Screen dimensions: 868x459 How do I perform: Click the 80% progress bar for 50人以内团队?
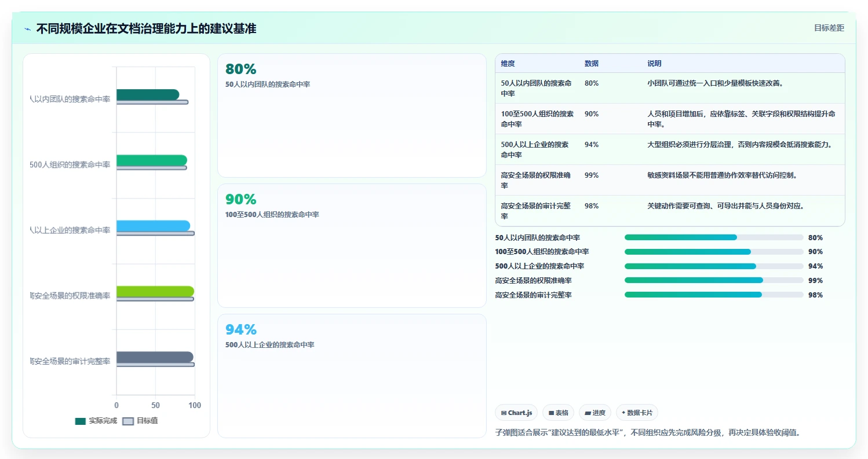click(x=714, y=237)
